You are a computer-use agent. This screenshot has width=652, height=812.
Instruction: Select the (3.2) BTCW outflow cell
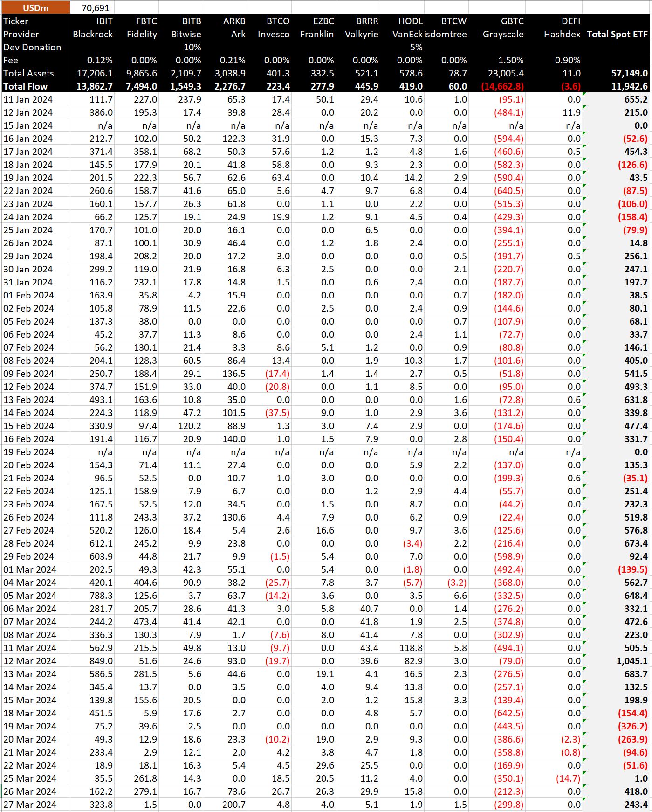tap(457, 583)
